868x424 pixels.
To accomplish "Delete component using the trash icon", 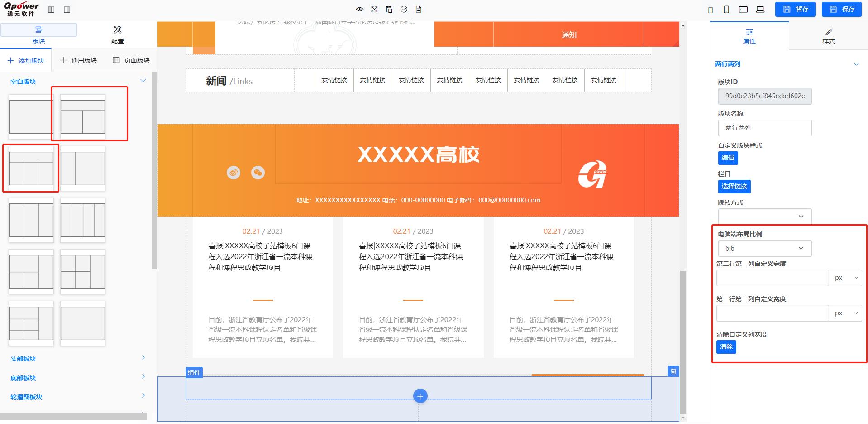I will coord(673,371).
